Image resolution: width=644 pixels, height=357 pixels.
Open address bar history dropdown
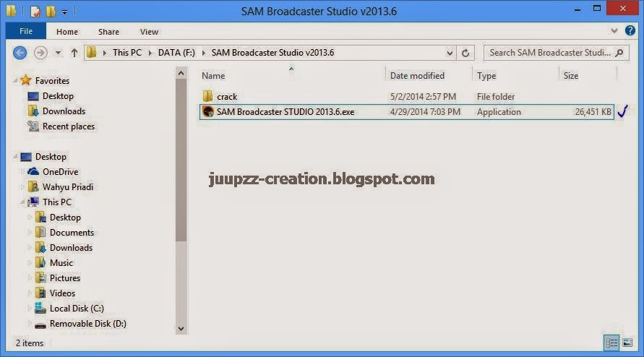pos(450,53)
